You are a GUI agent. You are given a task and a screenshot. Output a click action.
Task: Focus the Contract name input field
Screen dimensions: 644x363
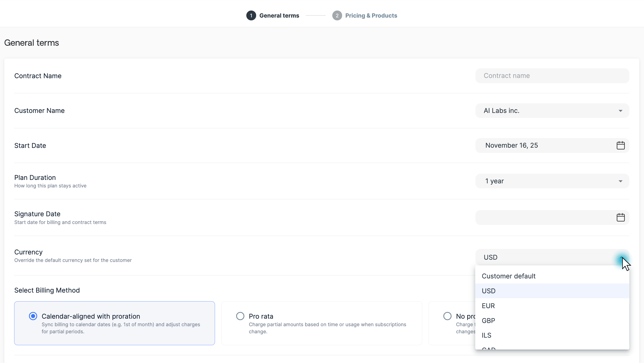coord(552,76)
